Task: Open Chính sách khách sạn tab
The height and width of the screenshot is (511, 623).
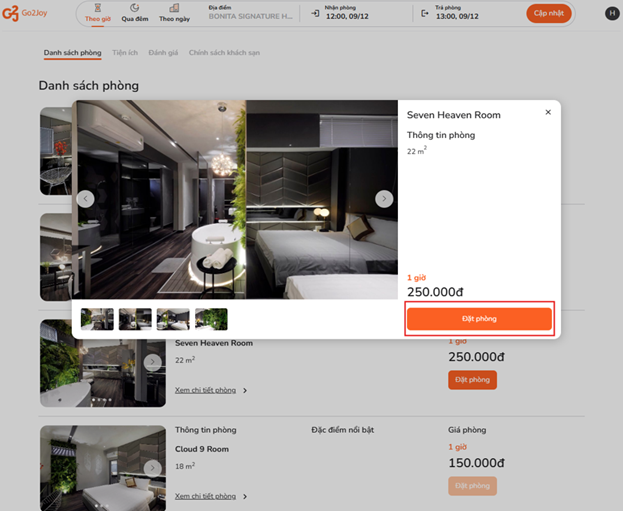Action: tap(224, 52)
